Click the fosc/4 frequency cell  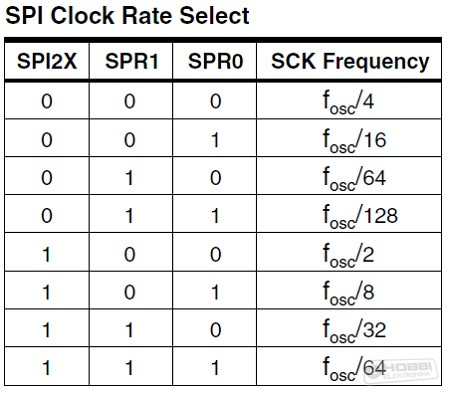348,102
